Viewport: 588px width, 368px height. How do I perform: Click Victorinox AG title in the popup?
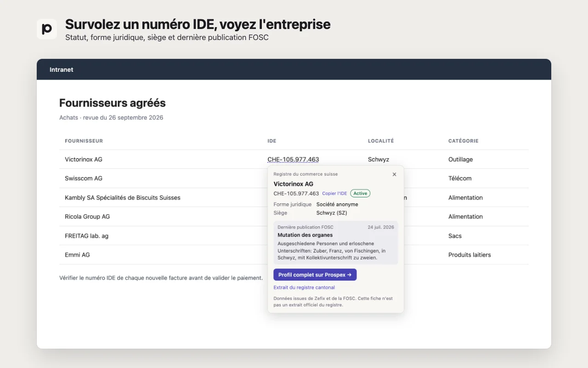(294, 184)
